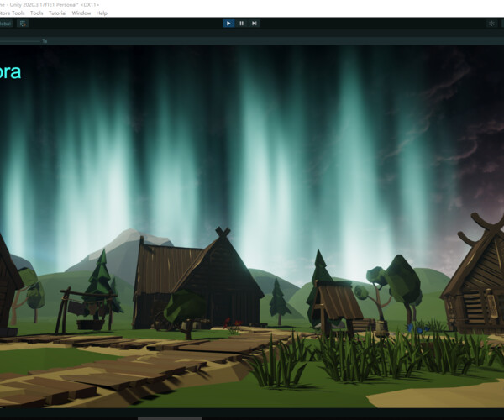The width and height of the screenshot is (504, 420).
Task: Open the Tutorial menu
Action: coord(57,13)
